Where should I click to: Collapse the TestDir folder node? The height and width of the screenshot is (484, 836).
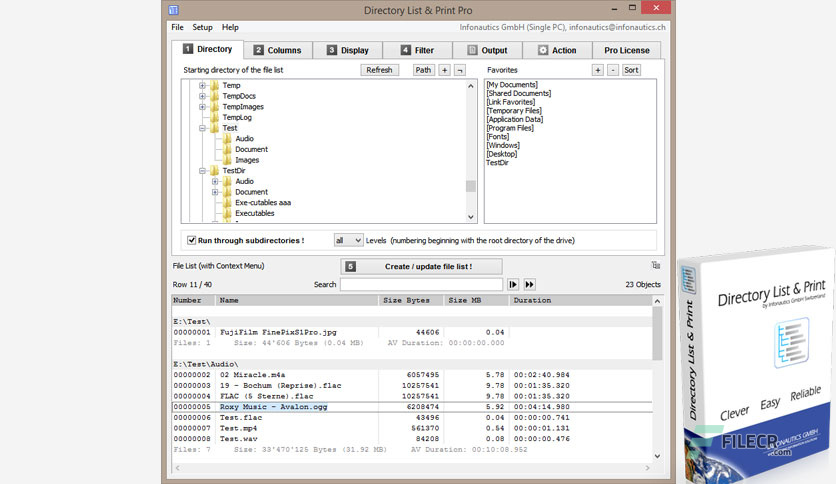tap(202, 171)
